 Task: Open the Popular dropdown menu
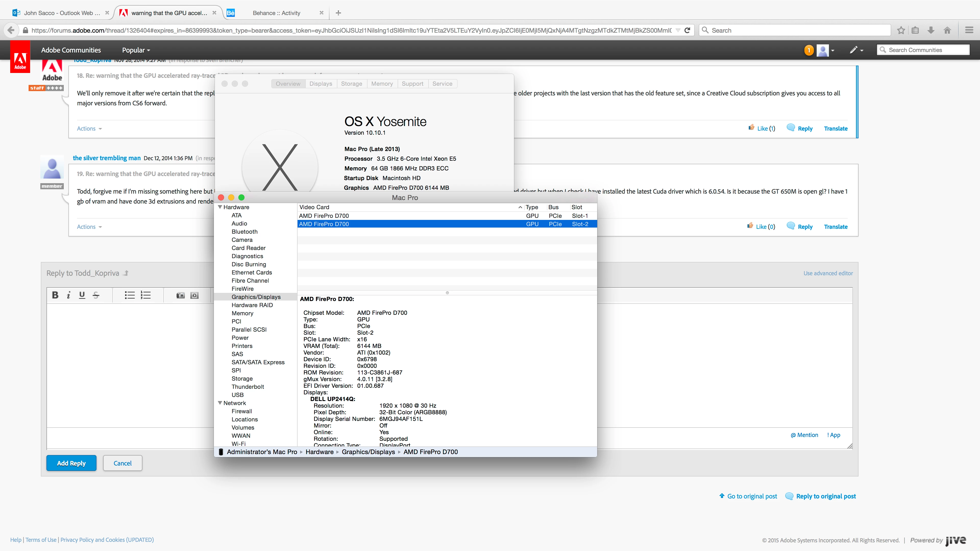(x=136, y=50)
